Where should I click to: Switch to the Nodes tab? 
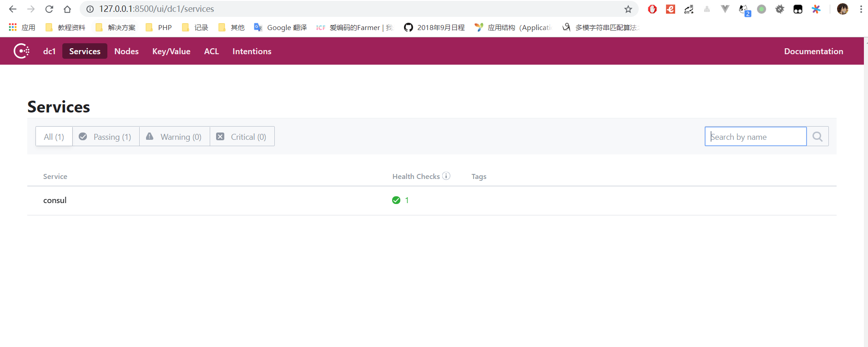point(126,51)
